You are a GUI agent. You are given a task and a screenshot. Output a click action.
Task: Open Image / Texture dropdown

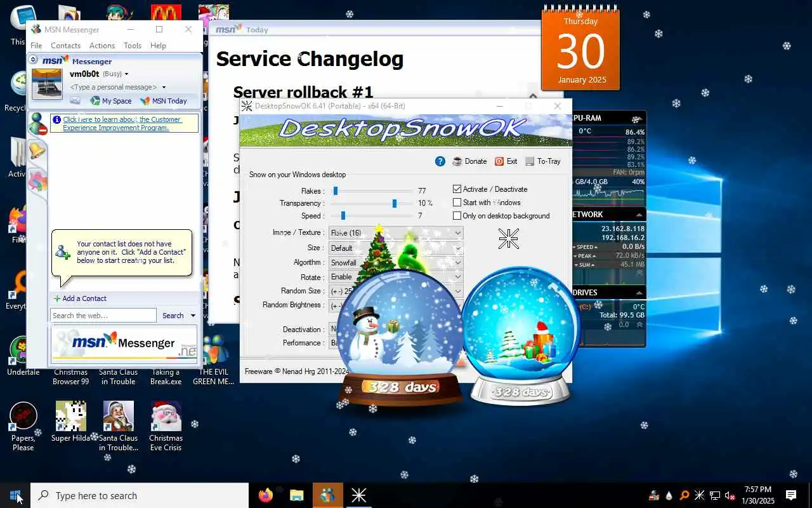pos(396,233)
